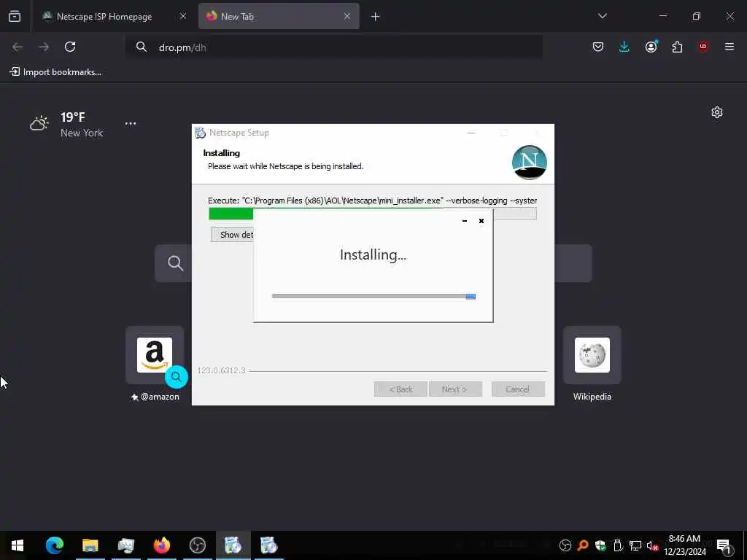Screen dimensions: 747x560
Task: Open the Firefox account icon
Action: click(651, 47)
